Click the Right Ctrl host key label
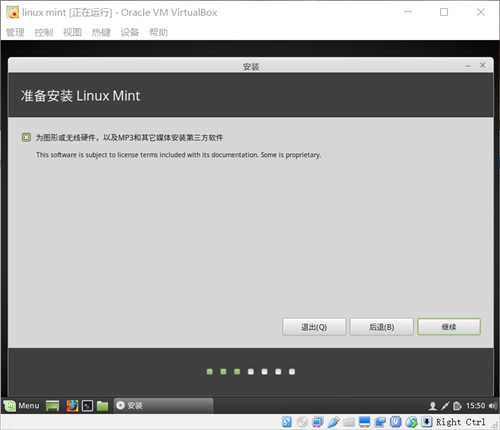The height and width of the screenshot is (430, 500). pyautogui.click(x=461, y=422)
